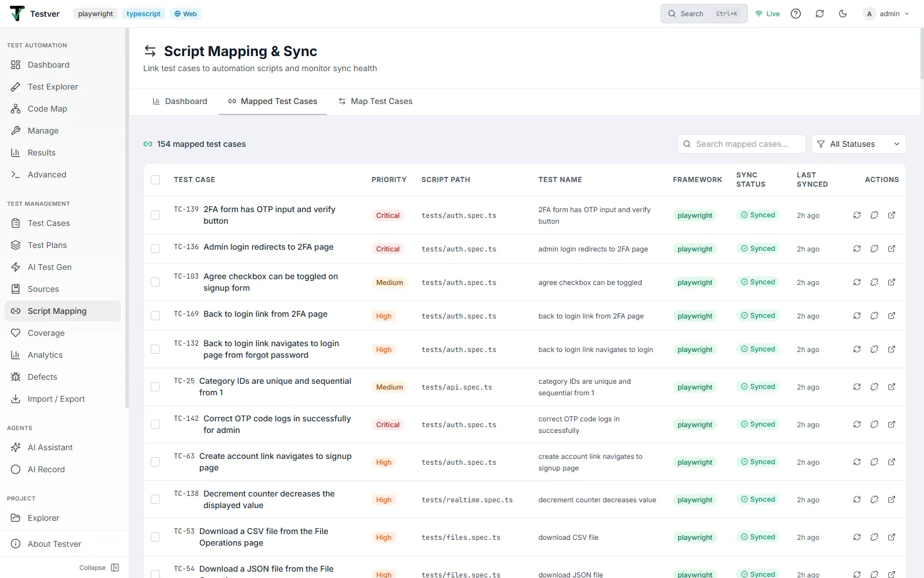The image size is (924, 578).
Task: Open the Manage section
Action: point(62,131)
